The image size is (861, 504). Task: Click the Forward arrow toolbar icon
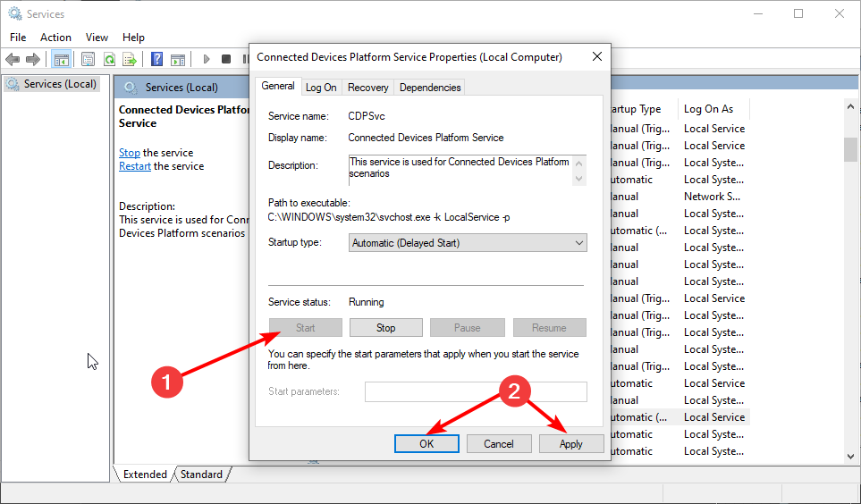[33, 59]
